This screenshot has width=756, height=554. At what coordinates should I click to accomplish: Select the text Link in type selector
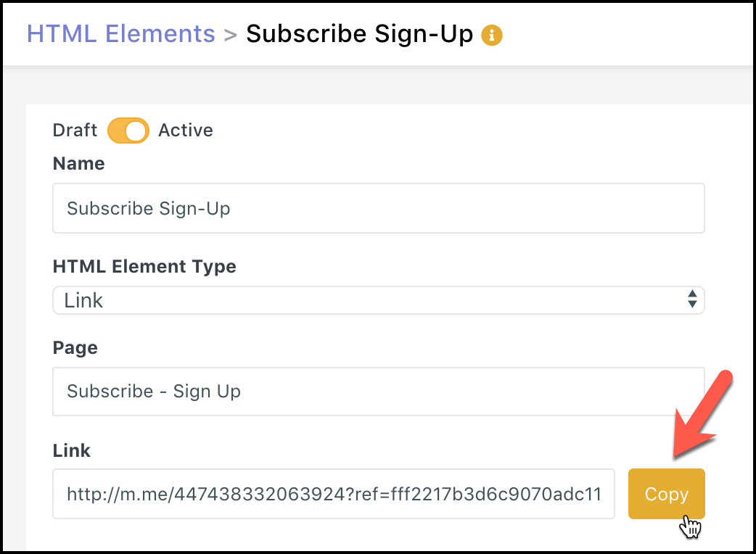click(x=83, y=300)
